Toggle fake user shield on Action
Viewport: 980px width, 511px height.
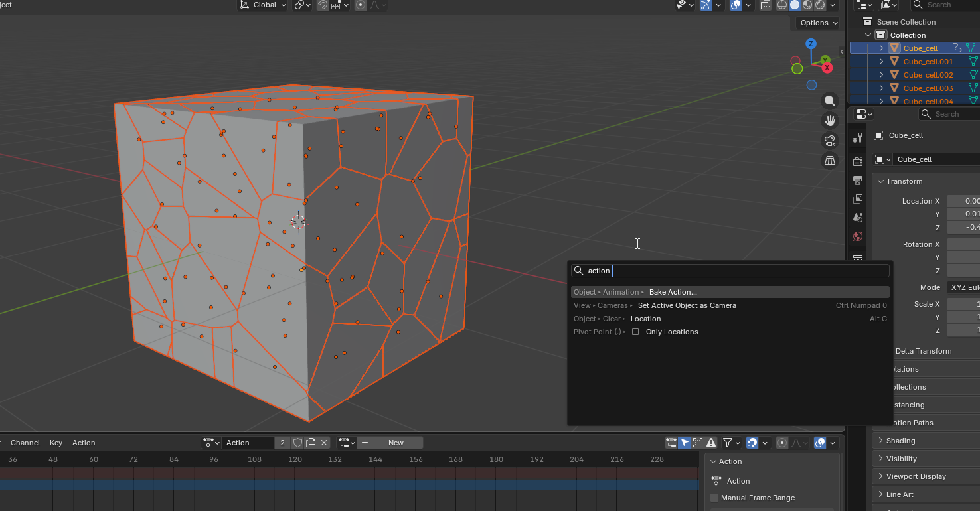tap(298, 443)
